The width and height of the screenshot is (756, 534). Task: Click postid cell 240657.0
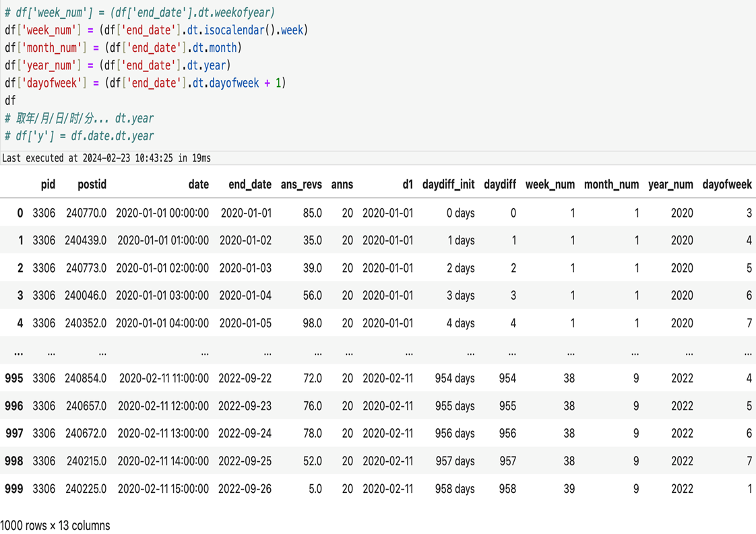(x=86, y=406)
